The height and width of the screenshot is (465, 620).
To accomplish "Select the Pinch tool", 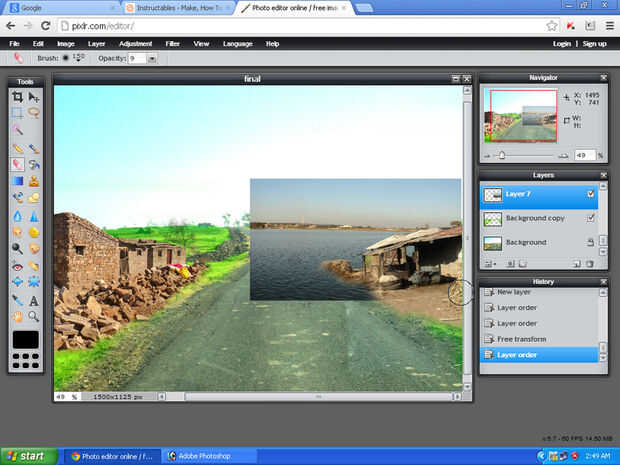I will point(34,282).
